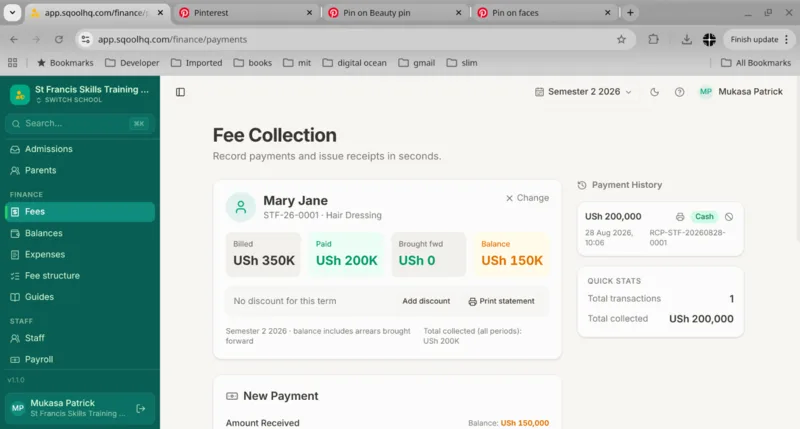The height and width of the screenshot is (429, 800).
Task: Open the Imported bookmarks folder
Action: pyautogui.click(x=196, y=63)
